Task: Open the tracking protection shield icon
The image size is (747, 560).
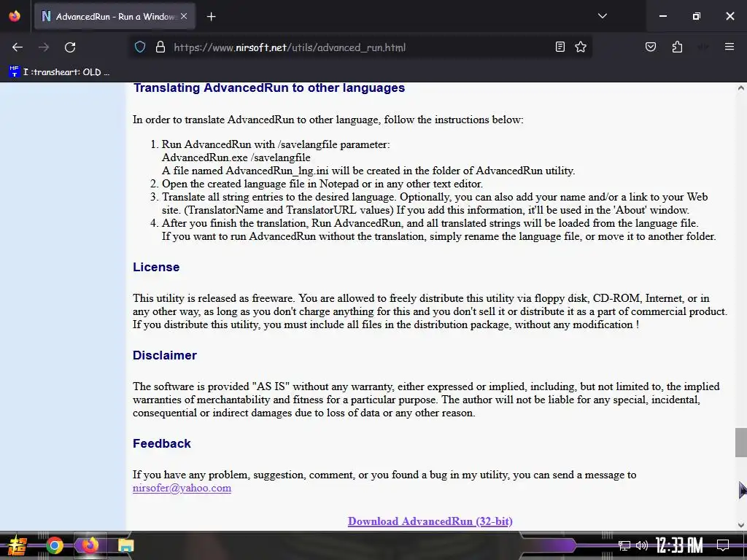Action: click(x=139, y=47)
